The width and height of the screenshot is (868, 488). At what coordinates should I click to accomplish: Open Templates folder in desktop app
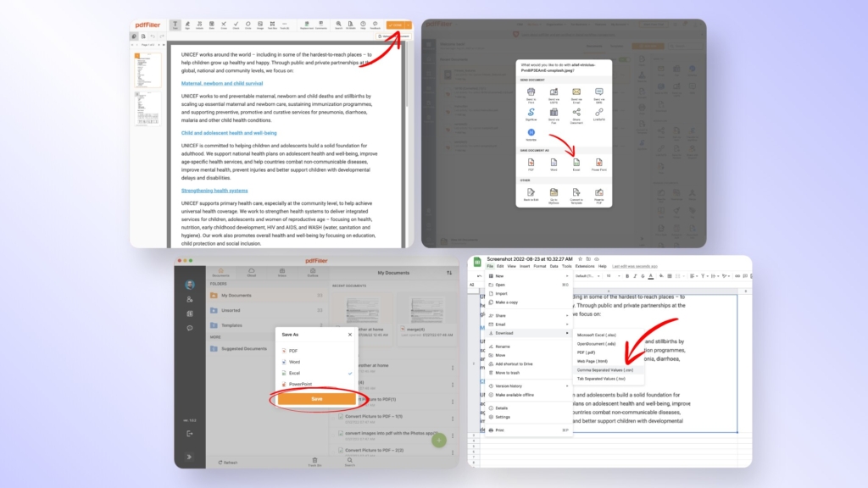point(267,325)
